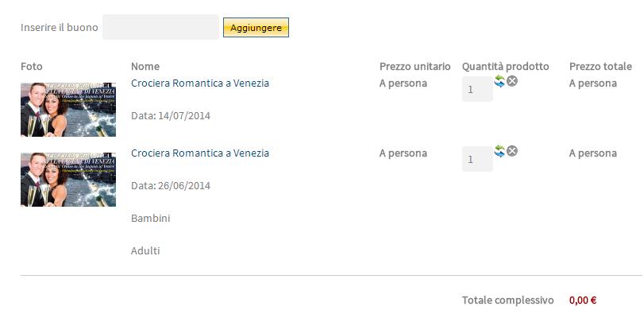Click the 14/07/2014 cruise product photo
644x318 pixels.
click(68, 108)
